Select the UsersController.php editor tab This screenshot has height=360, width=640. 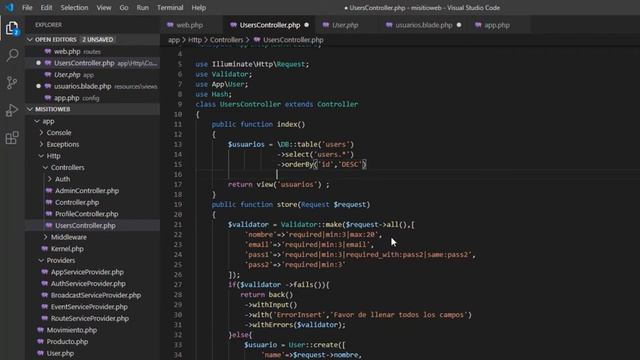coord(270,25)
